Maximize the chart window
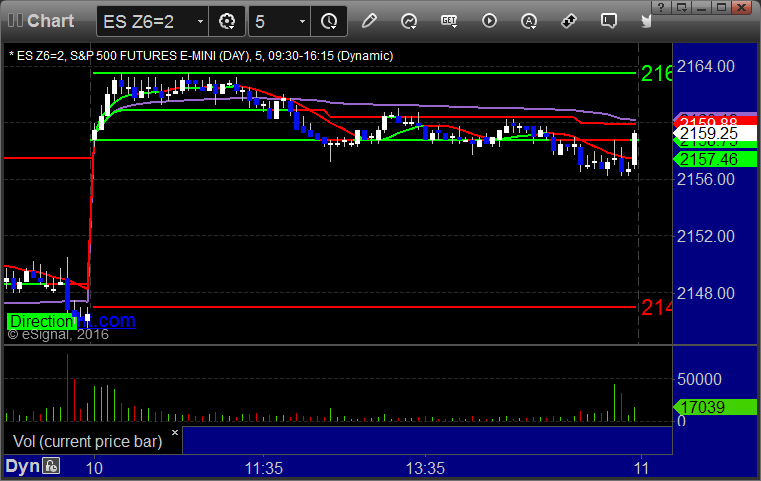Screen dimensions: 761x481 pyautogui.click(x=722, y=7)
